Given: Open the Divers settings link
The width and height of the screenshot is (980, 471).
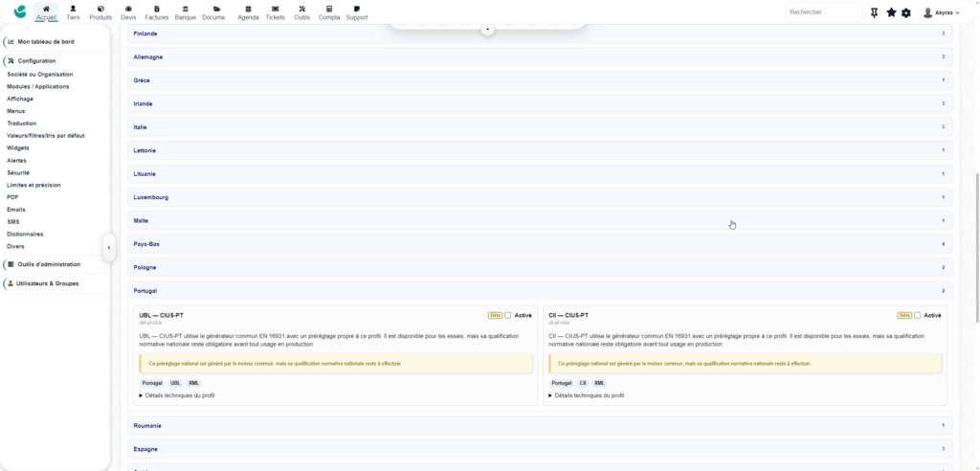Looking at the screenshot, I should tap(15, 246).
